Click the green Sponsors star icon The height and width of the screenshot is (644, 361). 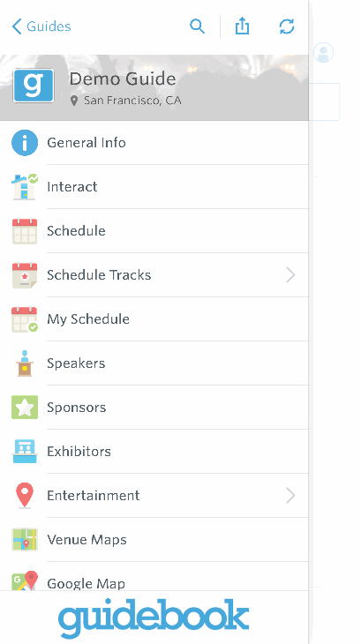click(x=25, y=407)
